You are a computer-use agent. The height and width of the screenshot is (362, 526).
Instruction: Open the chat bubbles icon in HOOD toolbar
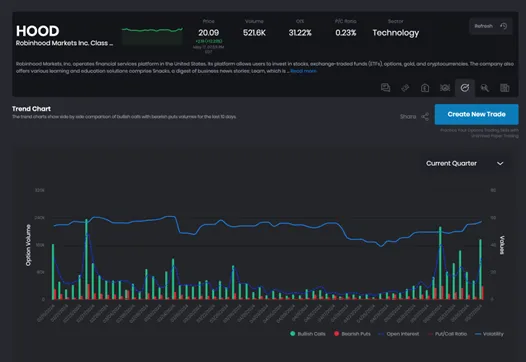point(385,88)
